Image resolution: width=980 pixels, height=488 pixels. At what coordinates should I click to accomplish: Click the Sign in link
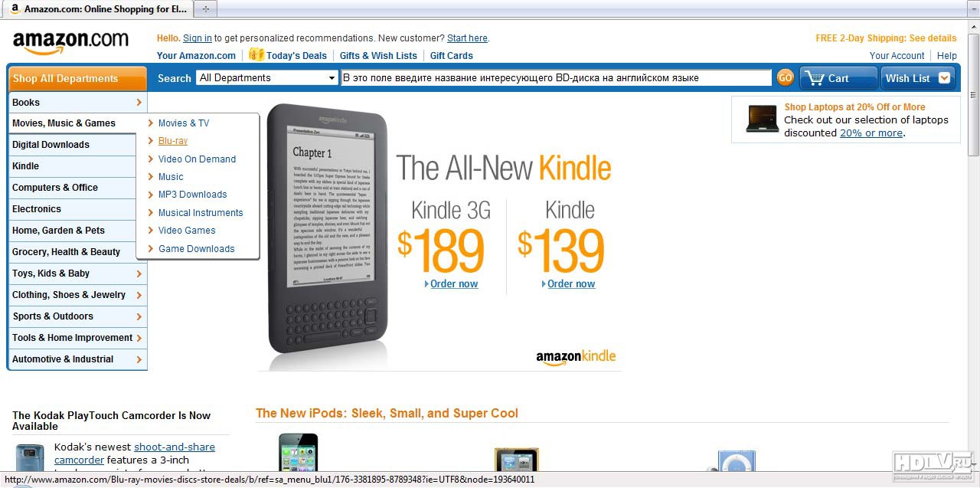click(198, 38)
